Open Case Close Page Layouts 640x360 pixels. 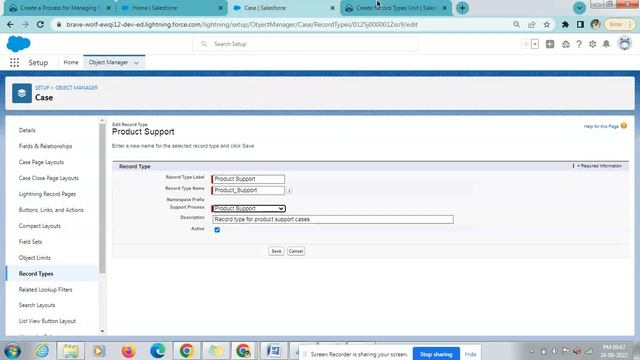click(49, 178)
